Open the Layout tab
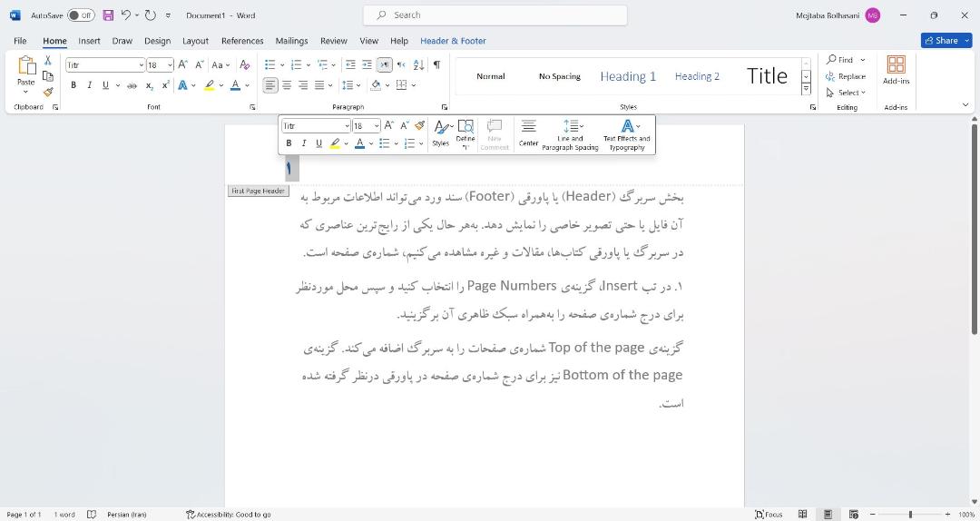 point(195,41)
